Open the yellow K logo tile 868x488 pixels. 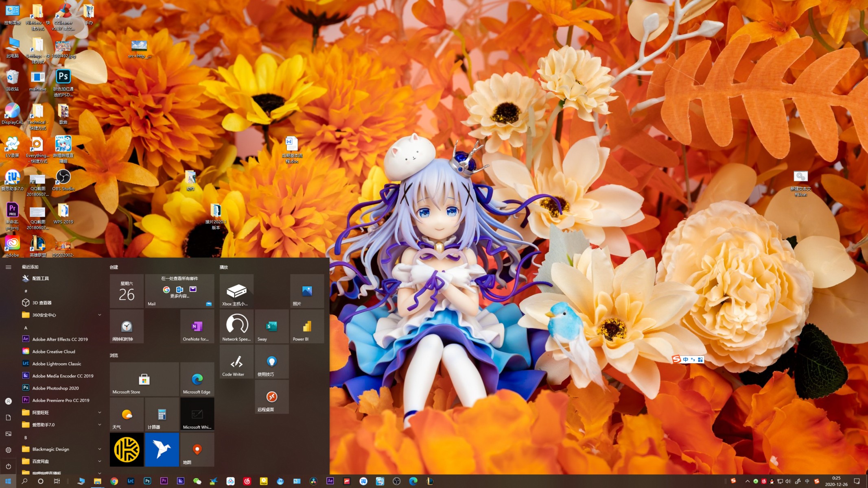coord(127,450)
